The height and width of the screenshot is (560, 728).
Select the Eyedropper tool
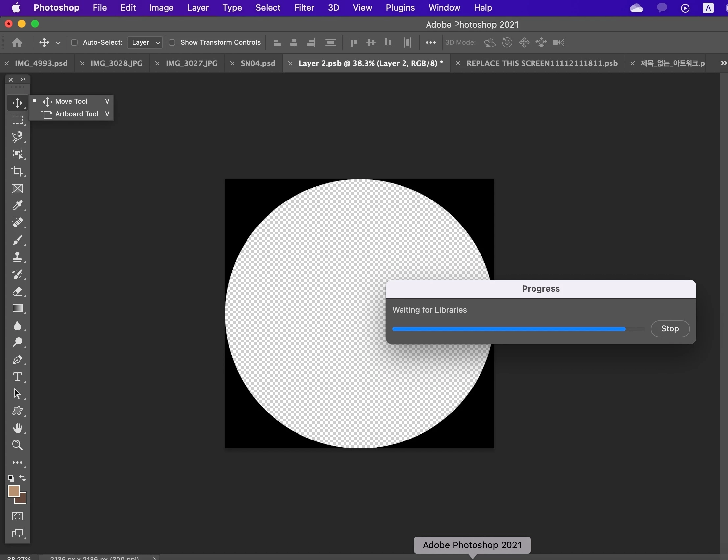[x=17, y=206]
